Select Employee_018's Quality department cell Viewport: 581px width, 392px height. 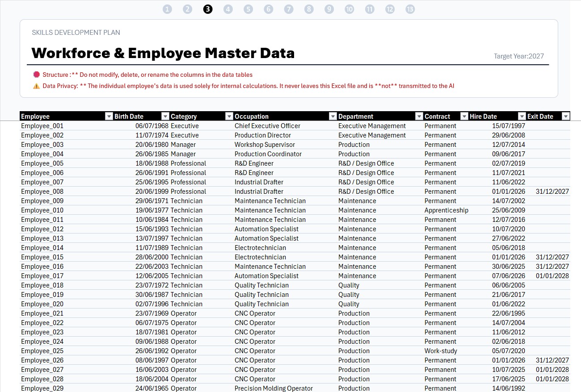[380, 285]
